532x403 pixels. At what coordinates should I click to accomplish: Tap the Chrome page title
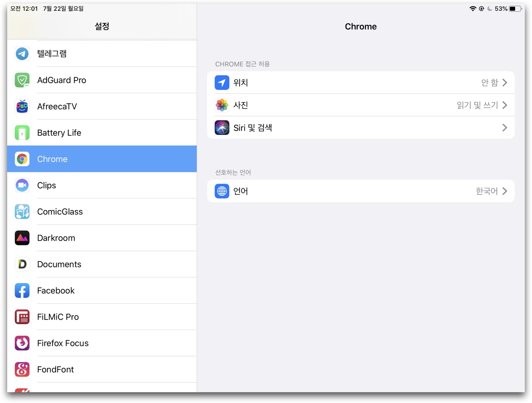(361, 27)
